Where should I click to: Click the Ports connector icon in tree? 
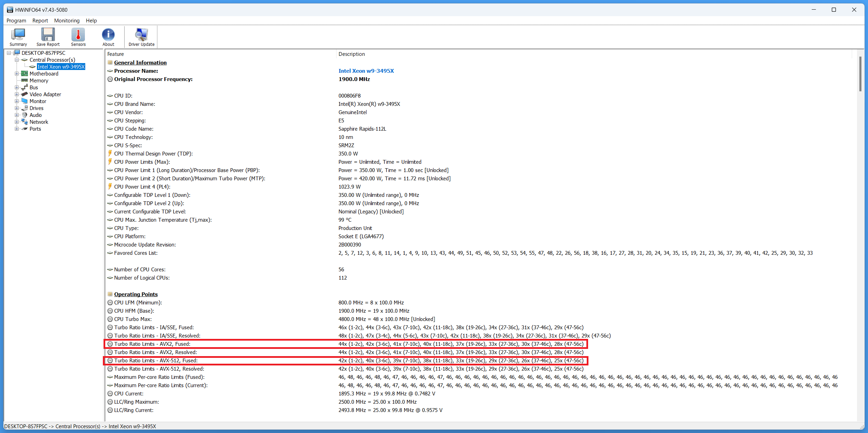(x=25, y=129)
